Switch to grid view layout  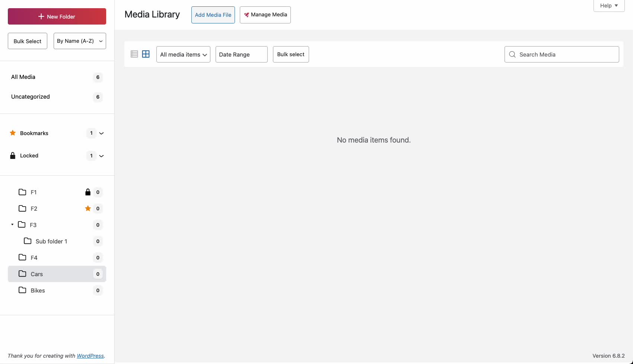point(146,54)
